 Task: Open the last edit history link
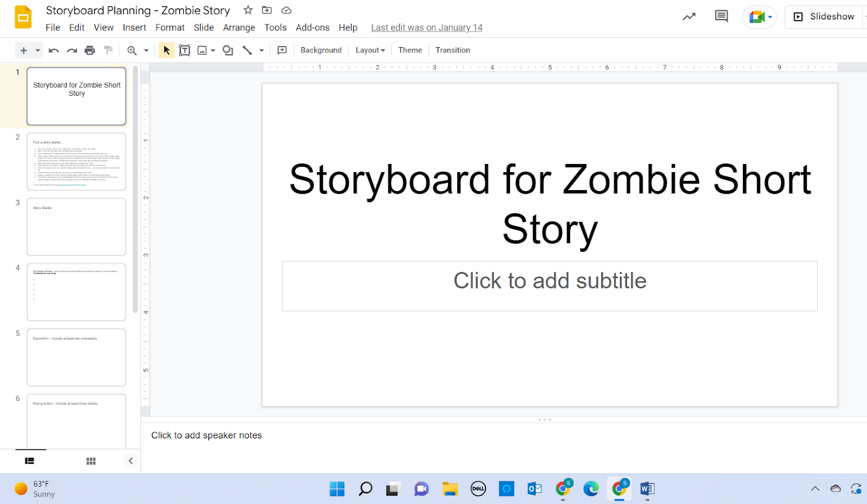pos(426,28)
